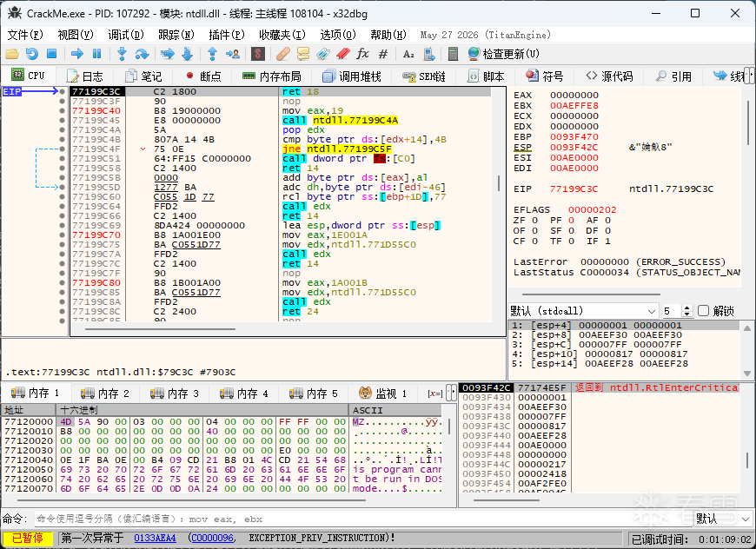756x549 pixels.
Task: Toggle breakpoint bullet at address 77199C80
Action: (62, 283)
